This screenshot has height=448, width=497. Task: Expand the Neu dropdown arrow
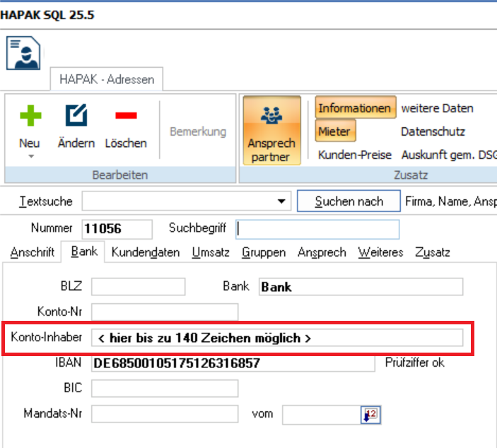30,156
